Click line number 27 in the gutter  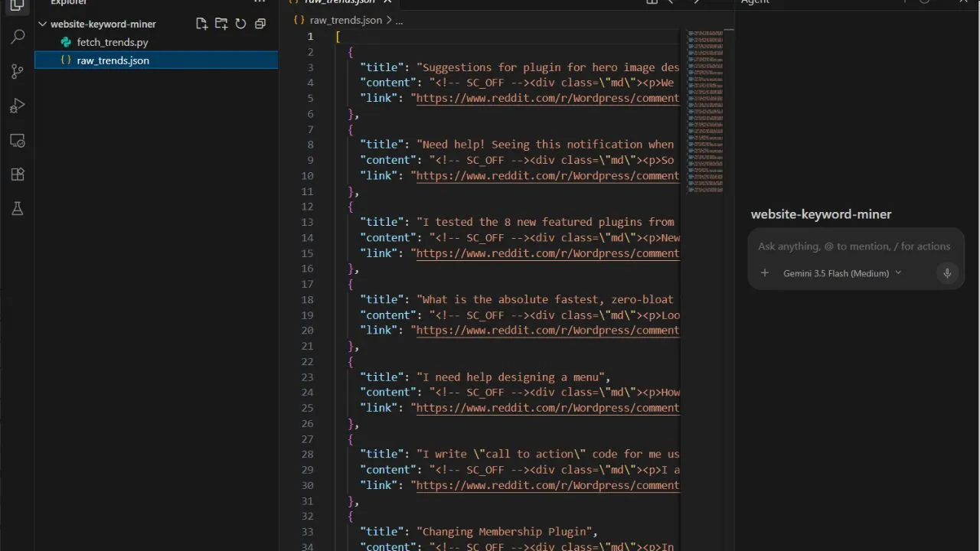point(307,439)
